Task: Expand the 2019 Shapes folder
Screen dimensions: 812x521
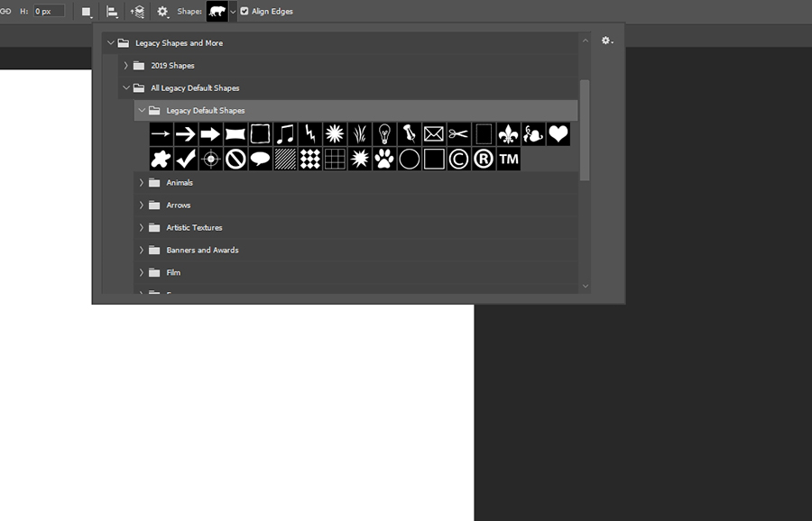Action: [125, 66]
